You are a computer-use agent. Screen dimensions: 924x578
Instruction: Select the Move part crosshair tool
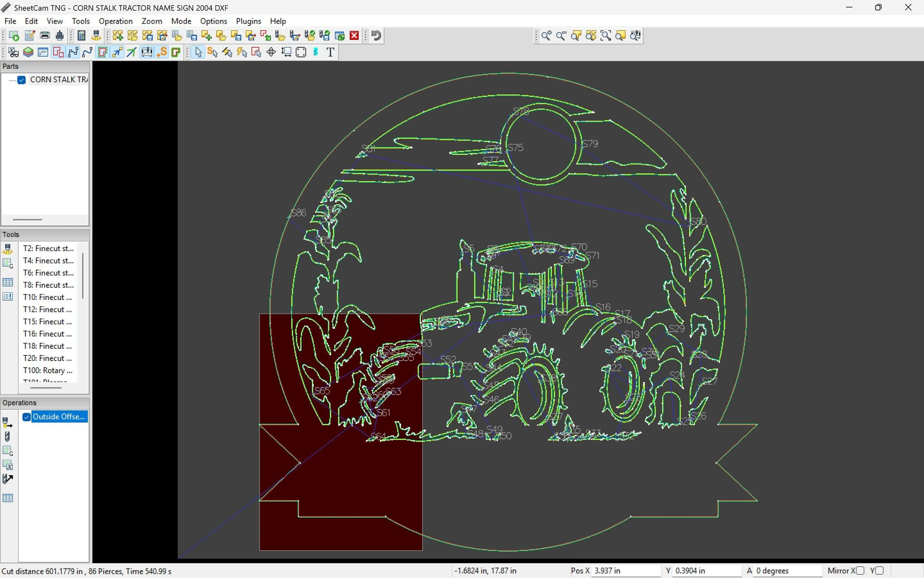(x=271, y=52)
